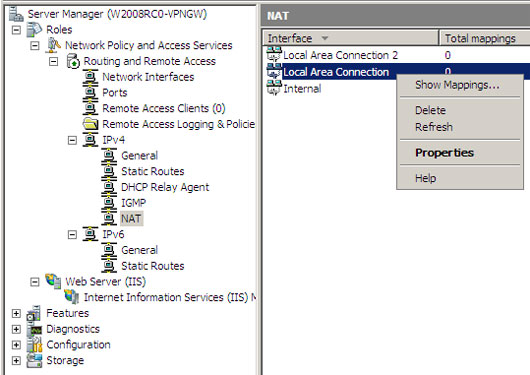Image resolution: width=530 pixels, height=375 pixels.
Task: Select the IGMP tree label
Action: pyautogui.click(x=134, y=203)
